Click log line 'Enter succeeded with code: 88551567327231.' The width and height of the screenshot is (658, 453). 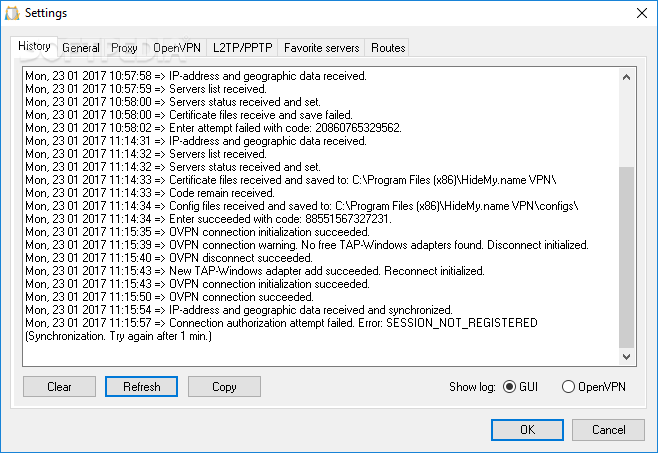[209, 219]
